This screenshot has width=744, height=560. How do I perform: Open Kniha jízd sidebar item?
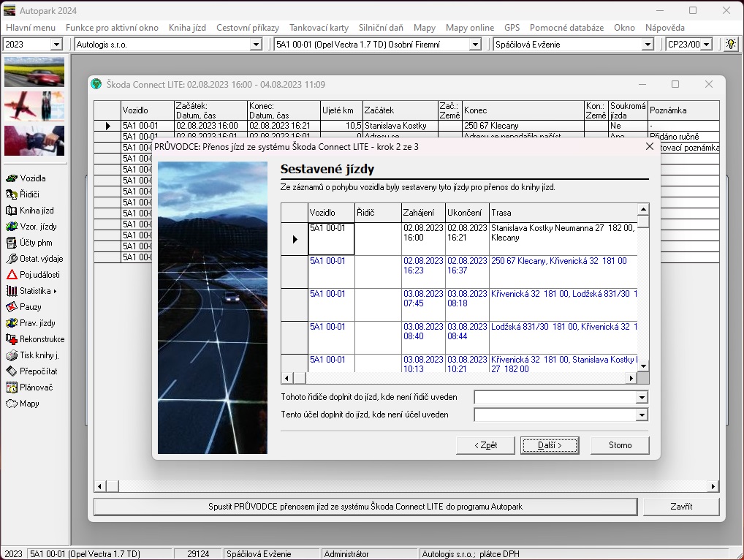coord(30,211)
